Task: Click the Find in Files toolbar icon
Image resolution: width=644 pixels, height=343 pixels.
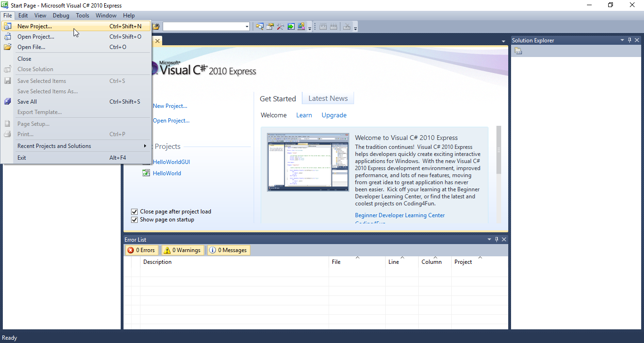Action: click(156, 26)
